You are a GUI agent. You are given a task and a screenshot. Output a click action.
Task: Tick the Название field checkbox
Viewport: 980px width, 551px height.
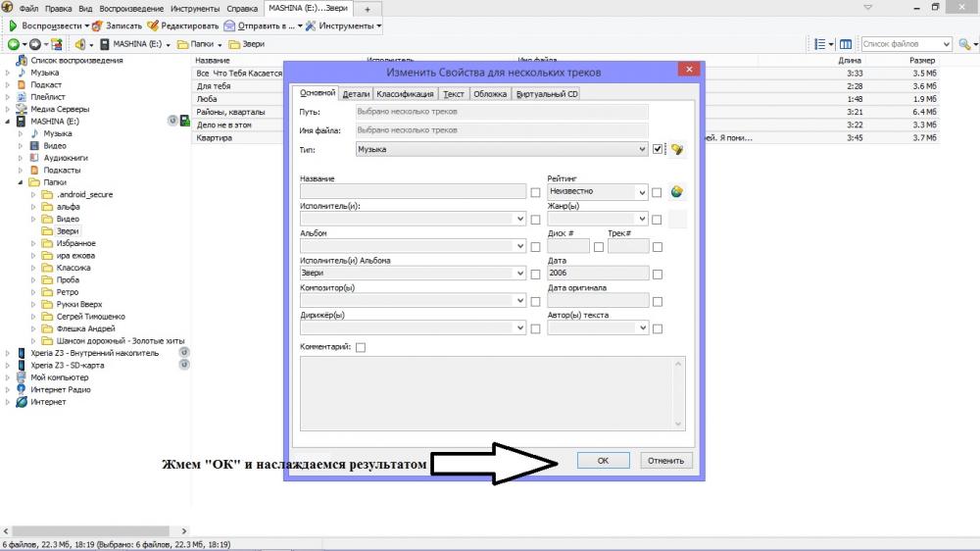[x=535, y=192]
